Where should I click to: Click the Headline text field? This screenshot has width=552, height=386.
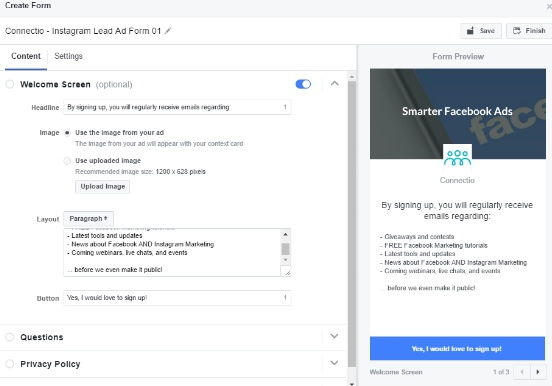[x=177, y=107]
